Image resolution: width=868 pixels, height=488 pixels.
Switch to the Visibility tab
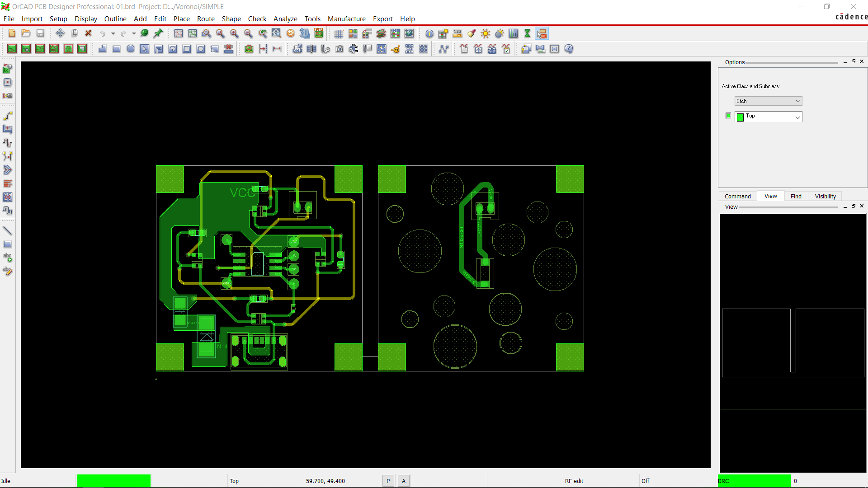point(825,196)
